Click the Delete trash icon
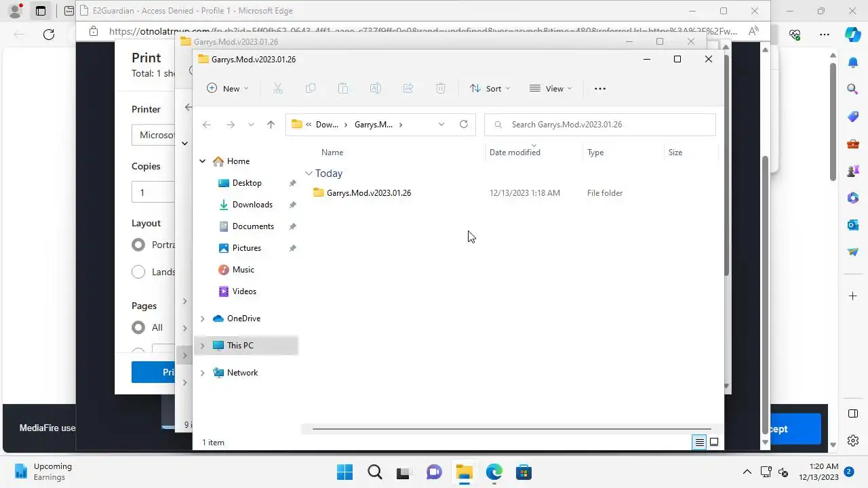 [440, 88]
